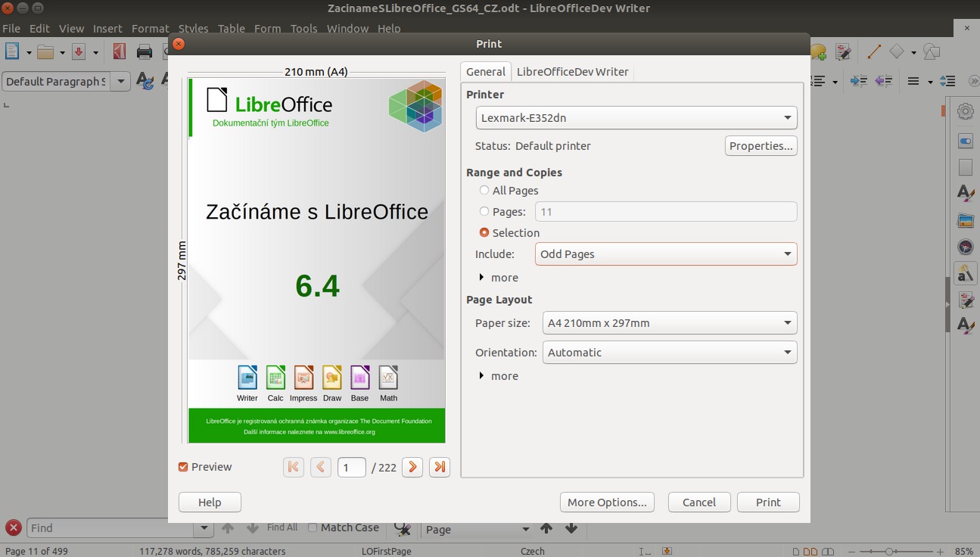This screenshot has width=980, height=557.
Task: Select the Insert Line tool
Action: (874, 51)
